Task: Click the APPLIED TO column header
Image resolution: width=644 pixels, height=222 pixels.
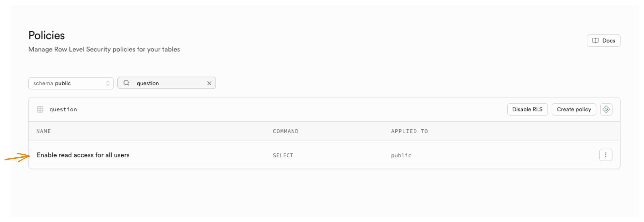Action: click(409, 131)
